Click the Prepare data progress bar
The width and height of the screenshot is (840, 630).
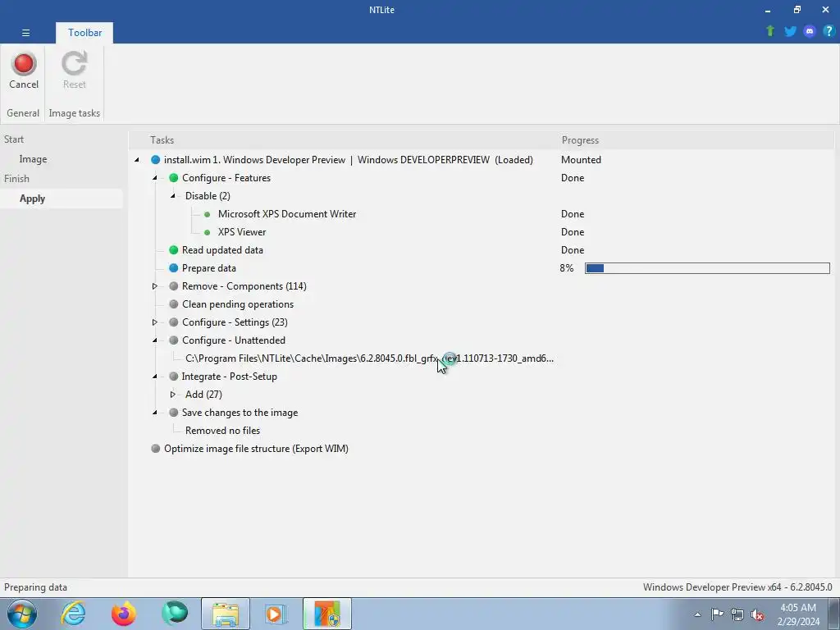pos(707,268)
